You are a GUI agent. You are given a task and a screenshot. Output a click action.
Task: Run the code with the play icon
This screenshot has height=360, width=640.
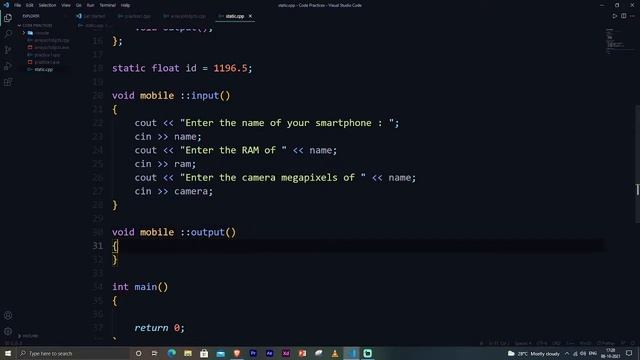tap(614, 16)
